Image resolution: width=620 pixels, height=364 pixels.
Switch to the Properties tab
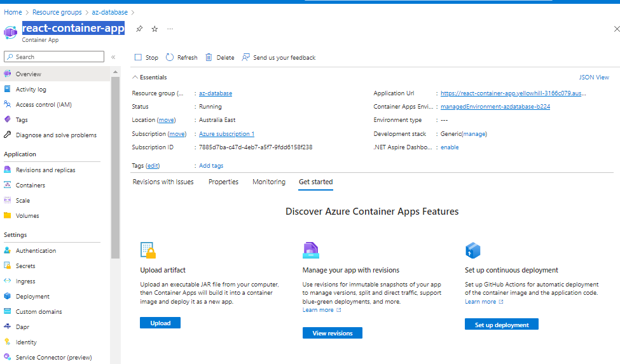[x=223, y=182]
